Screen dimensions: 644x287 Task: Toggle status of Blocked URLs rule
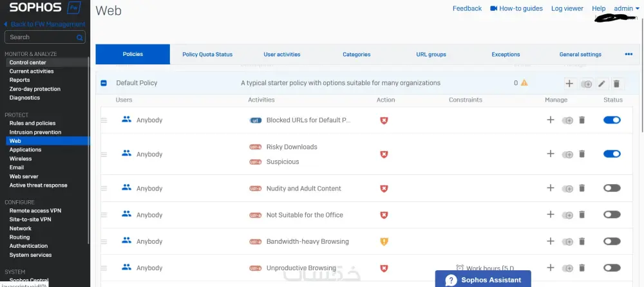pos(612,120)
